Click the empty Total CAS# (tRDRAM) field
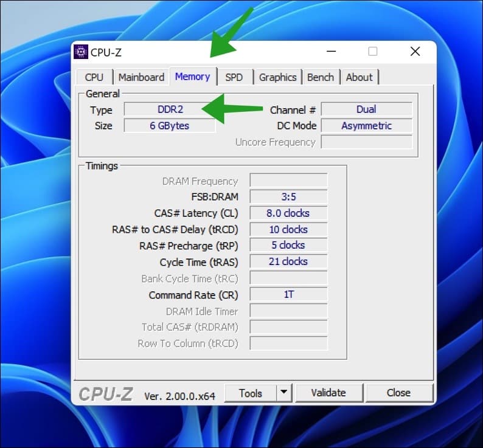The width and height of the screenshot is (483, 448). coord(288,327)
